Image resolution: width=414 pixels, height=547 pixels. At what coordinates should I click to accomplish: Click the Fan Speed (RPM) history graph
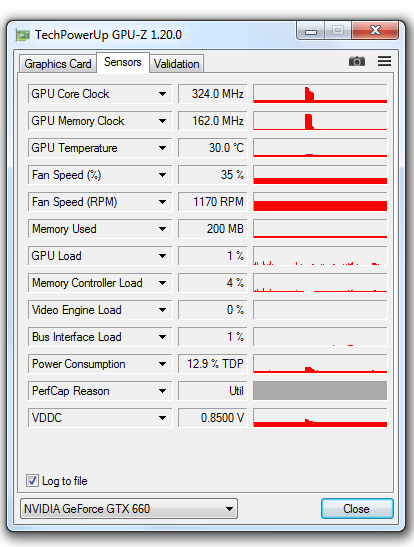(320, 202)
